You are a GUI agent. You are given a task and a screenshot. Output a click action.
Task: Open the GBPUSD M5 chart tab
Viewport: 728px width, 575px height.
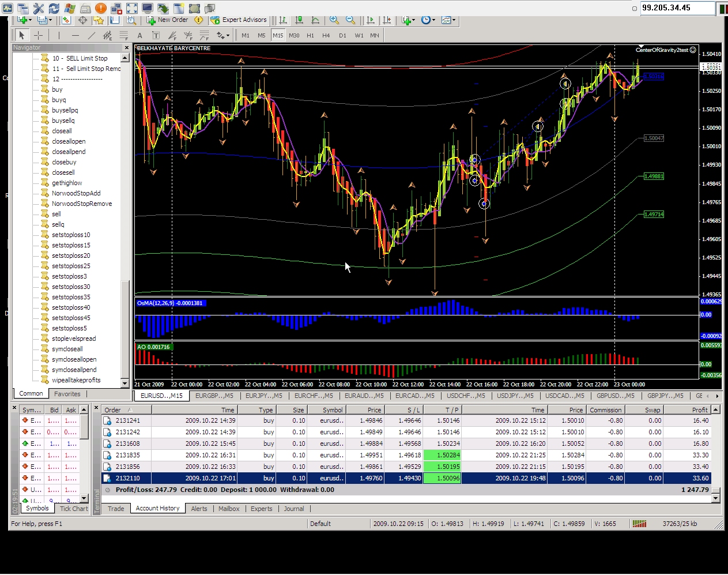click(615, 396)
